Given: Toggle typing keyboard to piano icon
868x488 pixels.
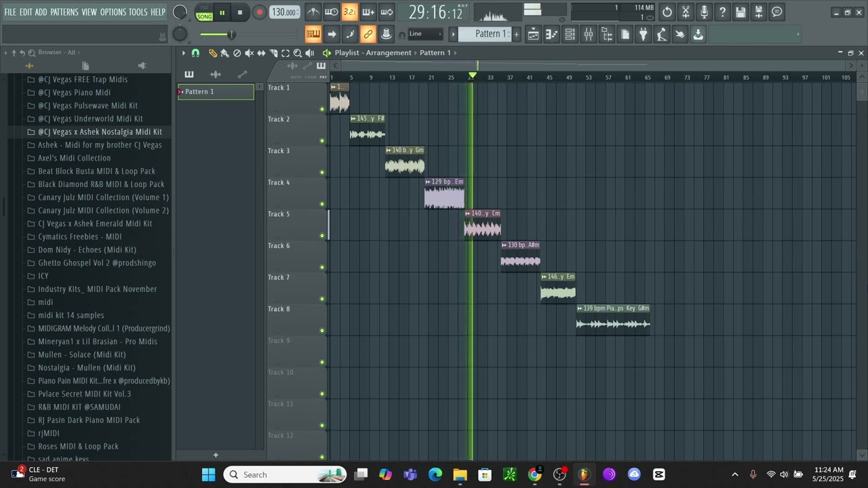Looking at the screenshot, I should click(x=313, y=34).
